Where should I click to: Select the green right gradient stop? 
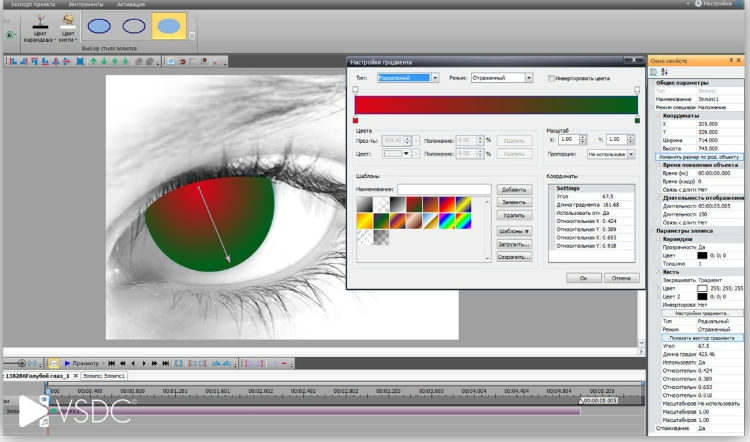coord(637,121)
